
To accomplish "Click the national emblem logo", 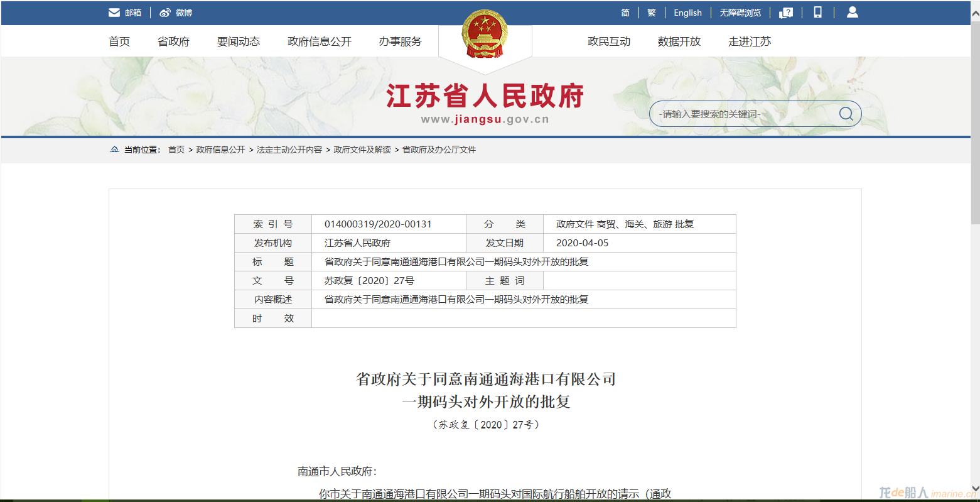I will pyautogui.click(x=485, y=34).
